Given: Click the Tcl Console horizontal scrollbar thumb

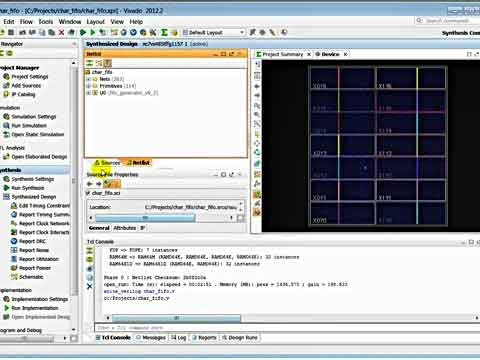Looking at the screenshot, I should point(176,318).
